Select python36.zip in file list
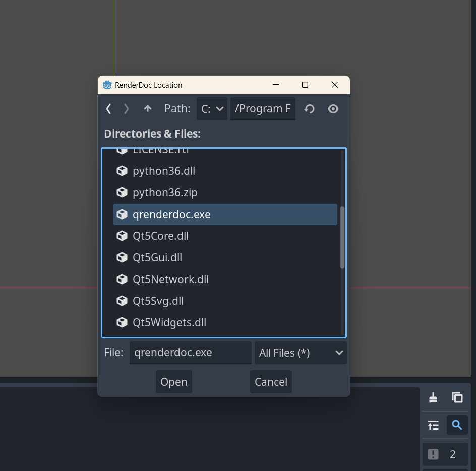Viewport: 476px width, 471px height. [225, 192]
